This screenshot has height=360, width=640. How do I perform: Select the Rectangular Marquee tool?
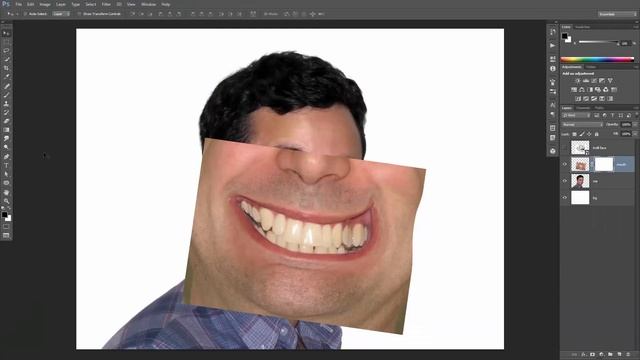[x=6, y=42]
